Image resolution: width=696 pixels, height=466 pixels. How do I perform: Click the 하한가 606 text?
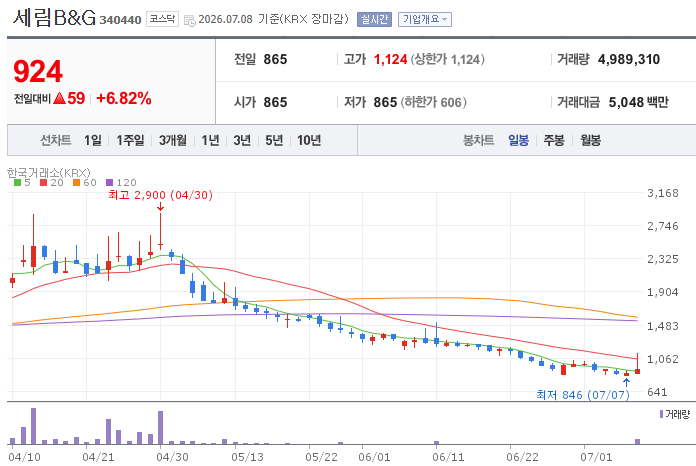pos(434,103)
